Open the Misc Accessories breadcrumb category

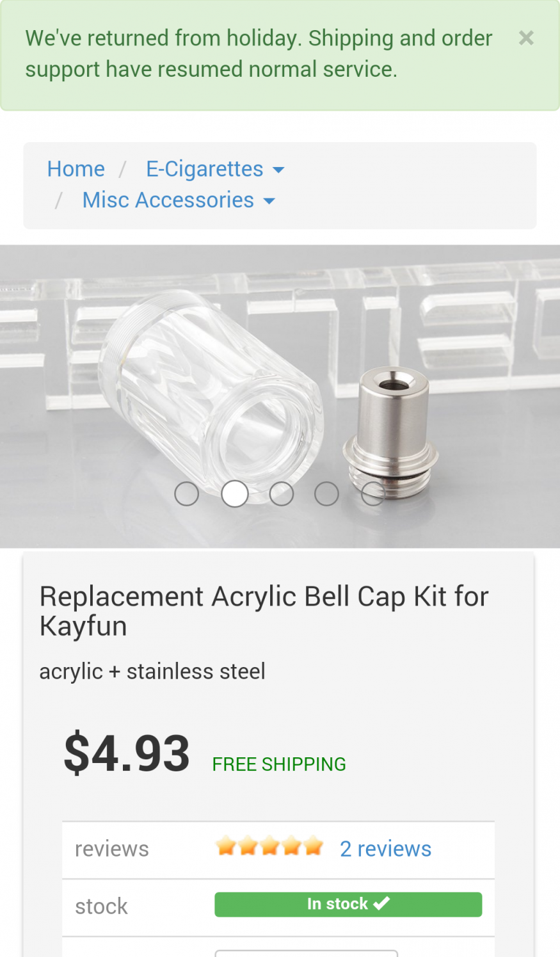click(168, 200)
